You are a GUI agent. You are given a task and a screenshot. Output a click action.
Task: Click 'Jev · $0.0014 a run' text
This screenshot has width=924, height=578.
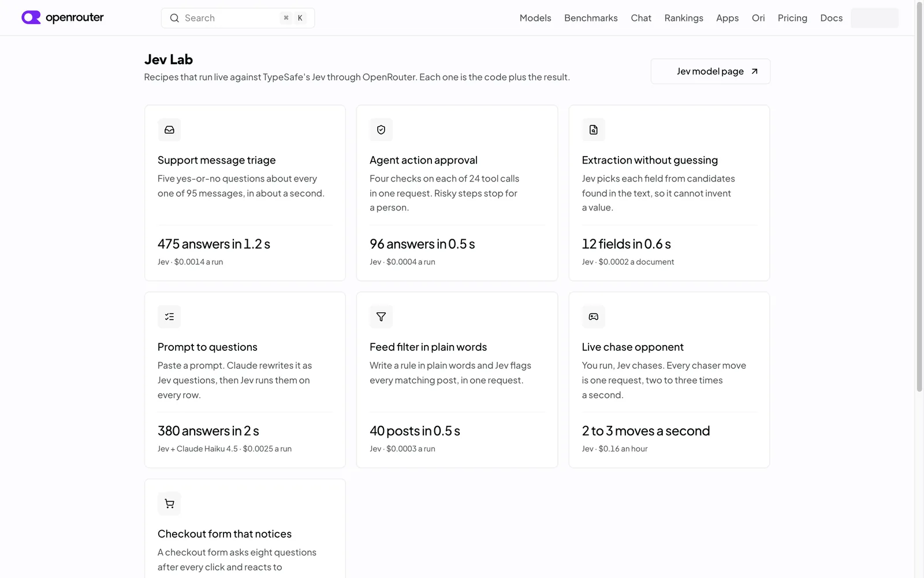[190, 262]
